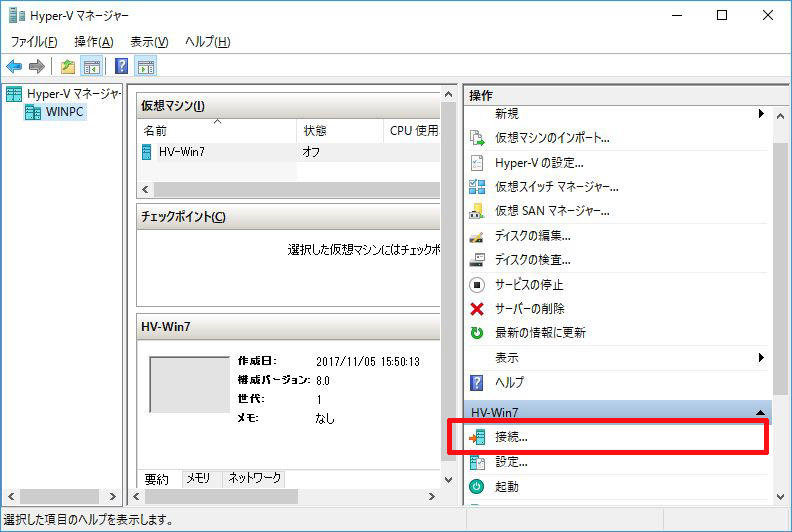Screen dimensions: 792x532
Task: Refresh with 最新の情報に更新 action
Action: click(x=540, y=333)
